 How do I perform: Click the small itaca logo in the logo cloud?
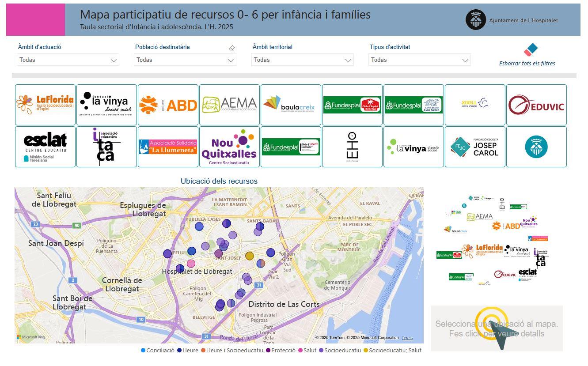pos(540,257)
